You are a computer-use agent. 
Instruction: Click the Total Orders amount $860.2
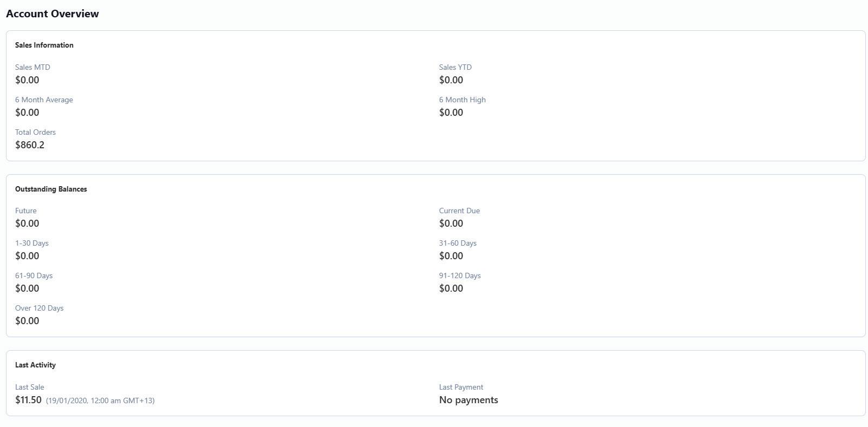coord(30,145)
